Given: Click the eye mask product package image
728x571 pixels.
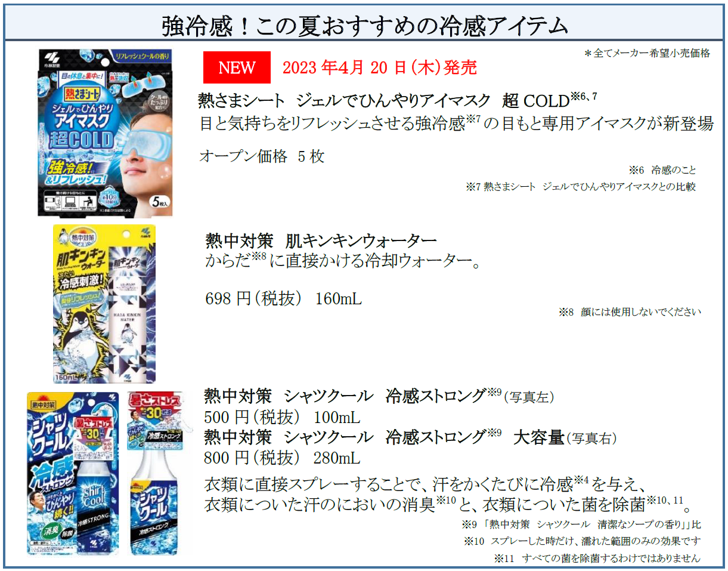Looking at the screenshot, I should 106,132.
